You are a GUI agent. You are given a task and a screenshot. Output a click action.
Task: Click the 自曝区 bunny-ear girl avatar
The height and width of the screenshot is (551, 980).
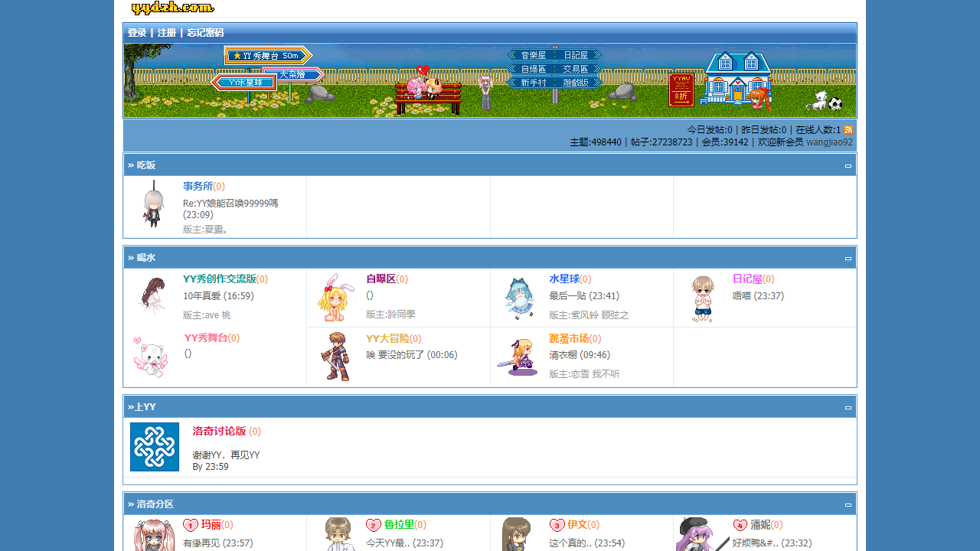[x=336, y=297]
